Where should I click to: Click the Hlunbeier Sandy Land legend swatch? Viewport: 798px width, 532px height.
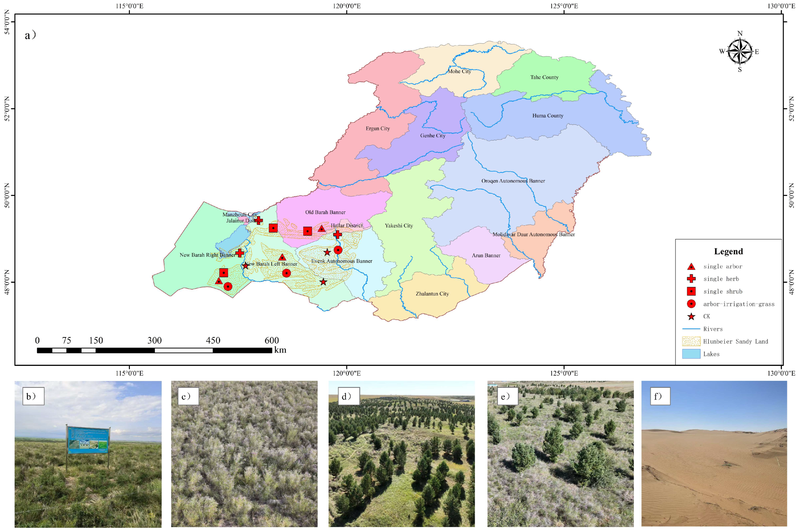[x=691, y=341]
